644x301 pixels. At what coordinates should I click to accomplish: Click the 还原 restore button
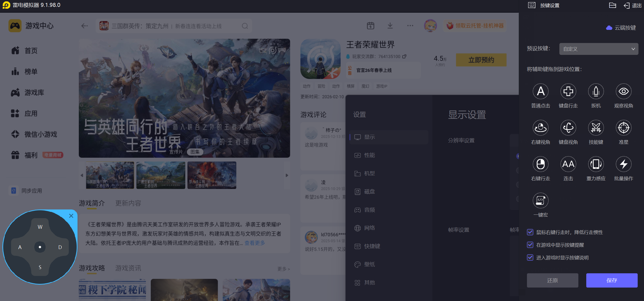coord(552,280)
